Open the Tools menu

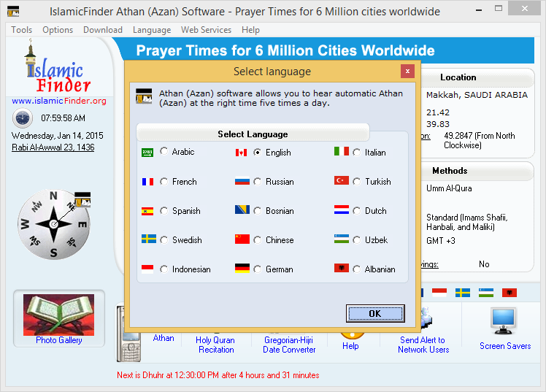(x=22, y=30)
